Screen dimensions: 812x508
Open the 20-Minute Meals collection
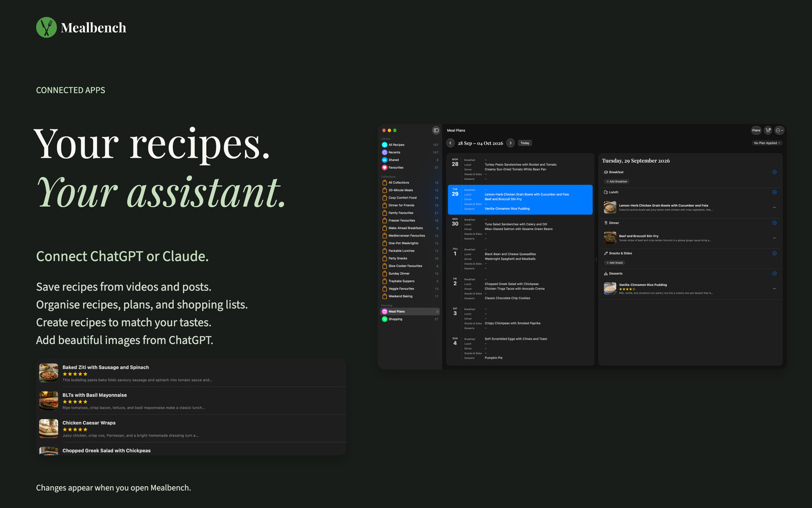click(410, 190)
